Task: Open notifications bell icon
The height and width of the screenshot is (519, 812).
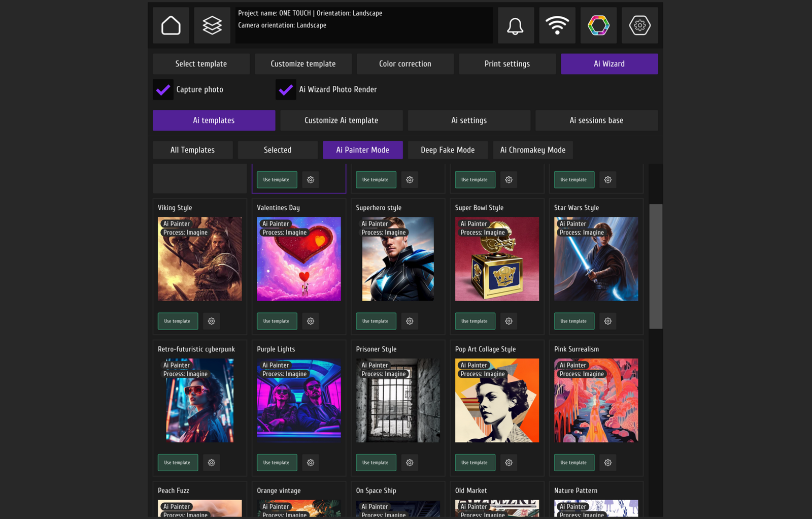Action: [516, 25]
